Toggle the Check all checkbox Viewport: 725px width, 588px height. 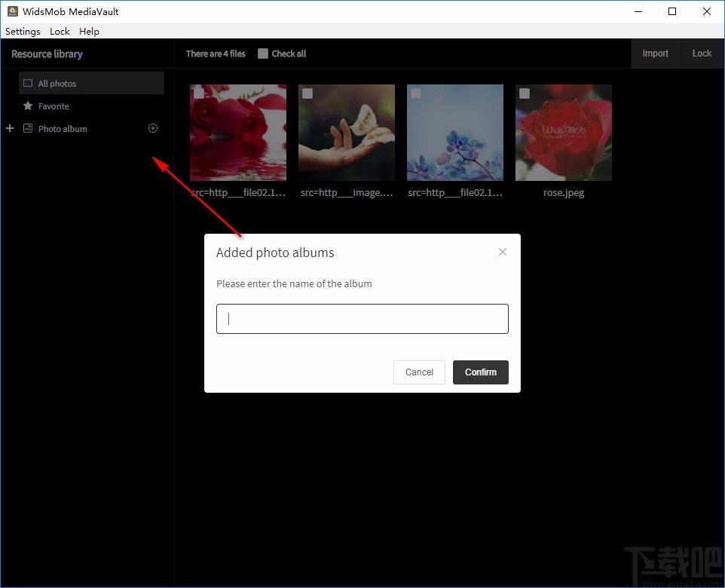tap(262, 54)
